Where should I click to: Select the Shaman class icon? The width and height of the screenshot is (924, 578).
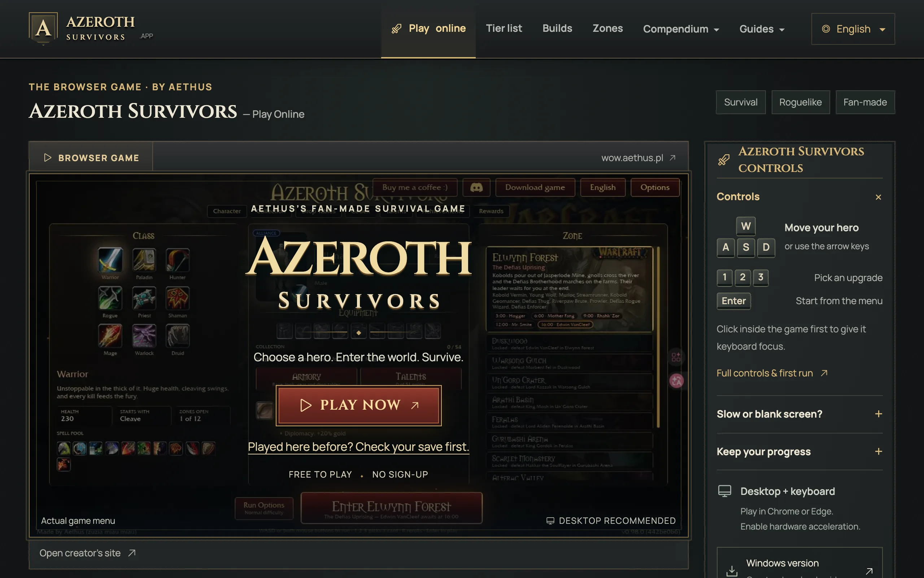click(178, 298)
